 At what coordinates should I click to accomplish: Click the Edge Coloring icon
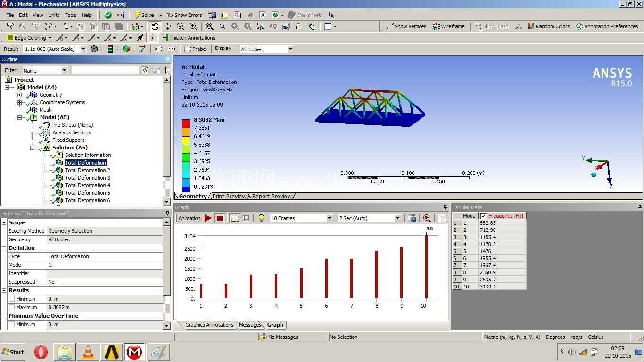(10, 38)
